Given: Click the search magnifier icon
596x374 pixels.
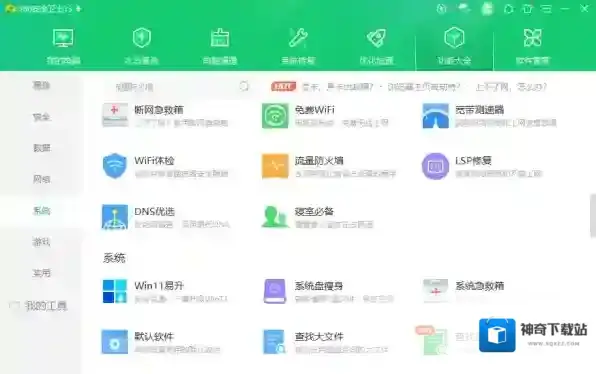Looking at the screenshot, I should (244, 86).
